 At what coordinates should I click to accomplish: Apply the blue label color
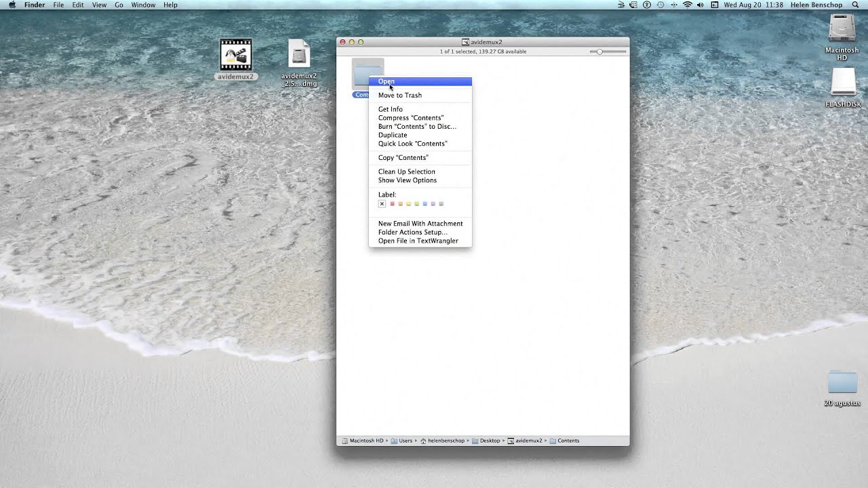tap(425, 204)
